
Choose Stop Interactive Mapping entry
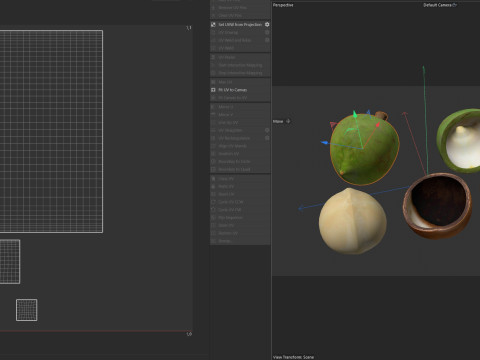240,73
